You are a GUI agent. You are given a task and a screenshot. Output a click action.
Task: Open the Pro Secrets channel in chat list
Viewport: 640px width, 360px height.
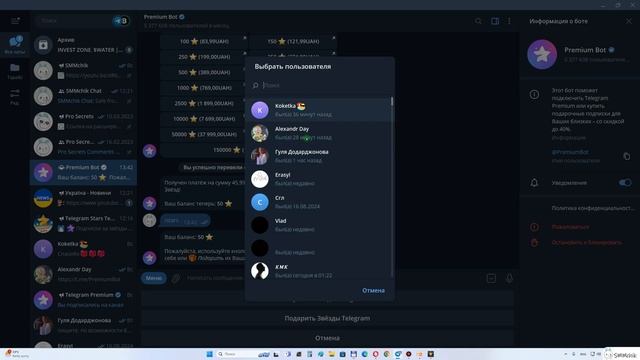click(x=83, y=121)
